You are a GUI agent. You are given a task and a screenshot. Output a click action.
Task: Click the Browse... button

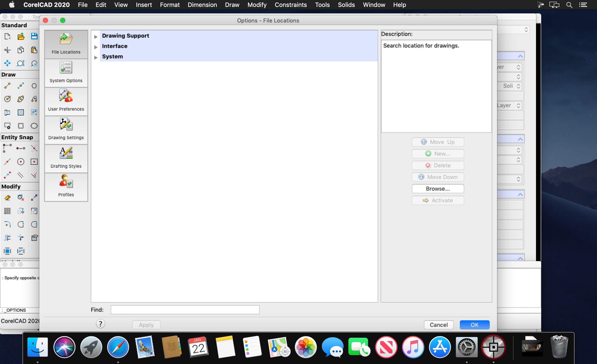click(438, 188)
